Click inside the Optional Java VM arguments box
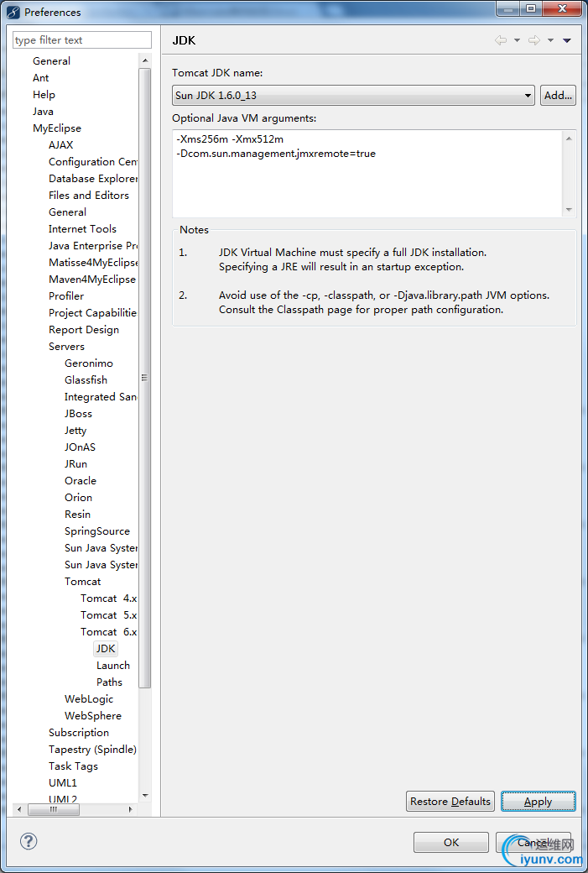 367,174
